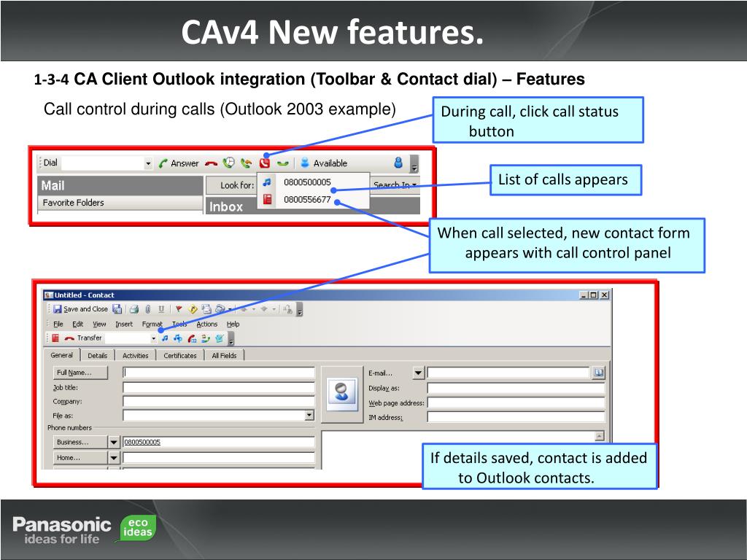
Task: Open the Edit menu
Action: click(x=77, y=324)
